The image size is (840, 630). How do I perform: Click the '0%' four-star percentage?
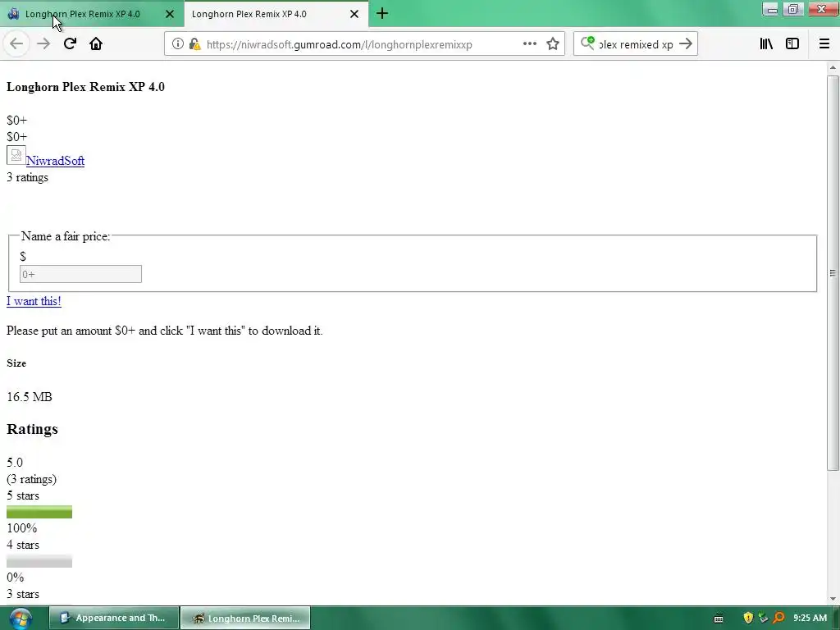(x=16, y=577)
